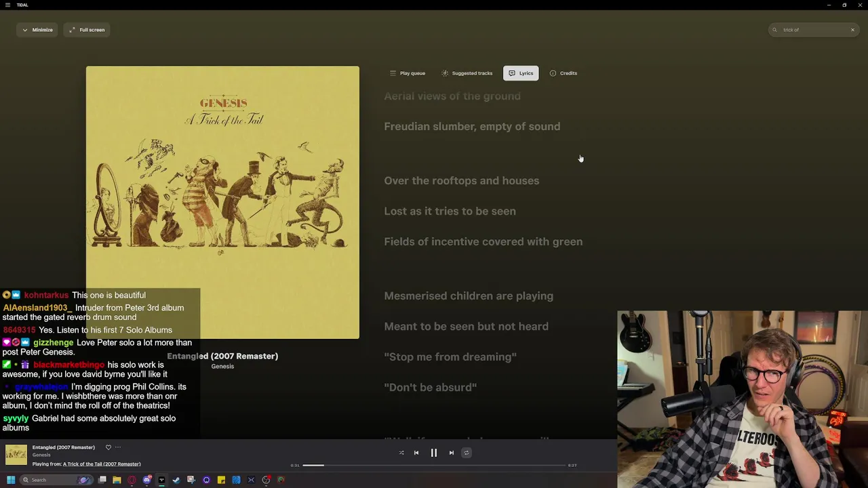The image size is (868, 488).
Task: Jump to lyric 'Stop me from dreaming'
Action: (x=450, y=357)
